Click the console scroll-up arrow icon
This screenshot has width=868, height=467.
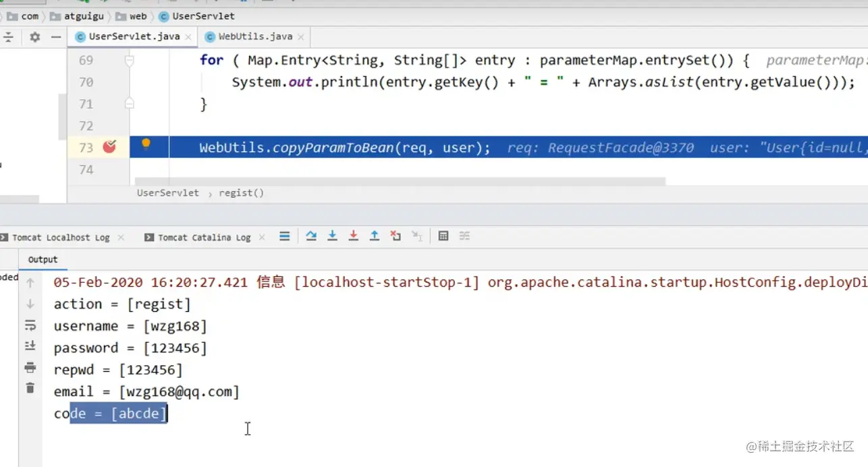tap(30, 283)
